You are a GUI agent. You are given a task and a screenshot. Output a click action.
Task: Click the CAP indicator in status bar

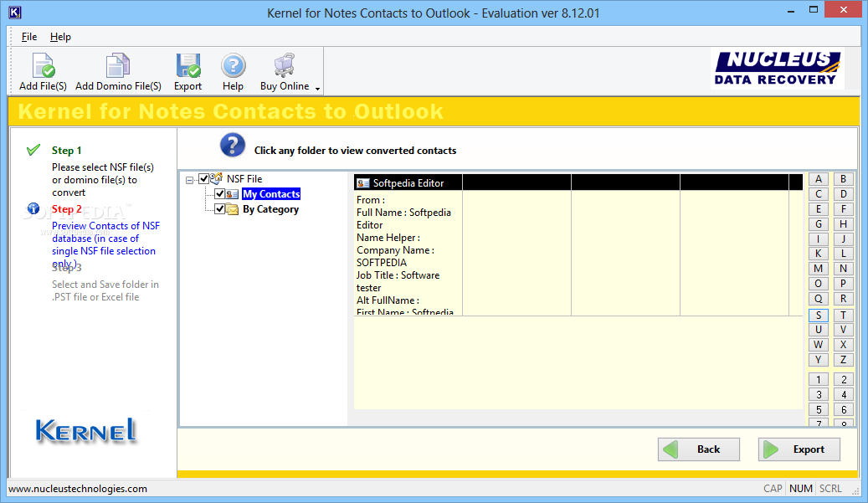tap(773, 489)
